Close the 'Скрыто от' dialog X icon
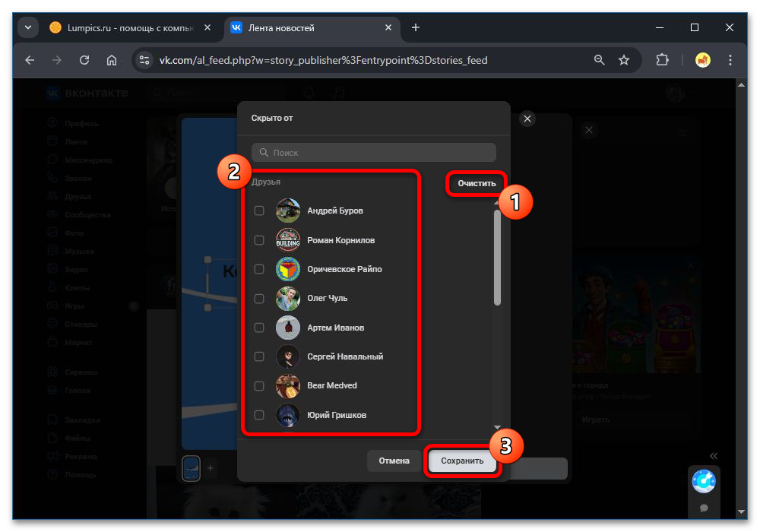 point(527,119)
